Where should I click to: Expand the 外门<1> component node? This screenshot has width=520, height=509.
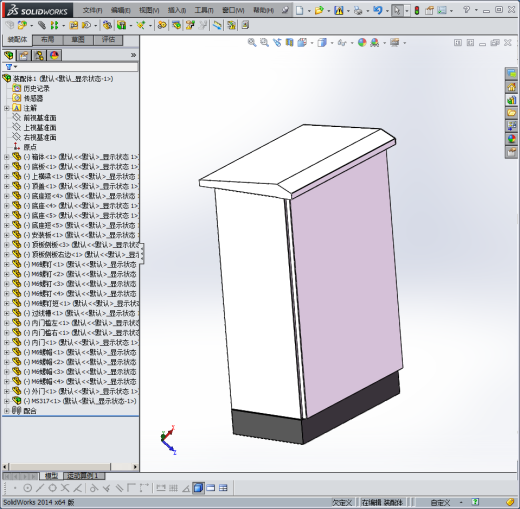click(6, 391)
